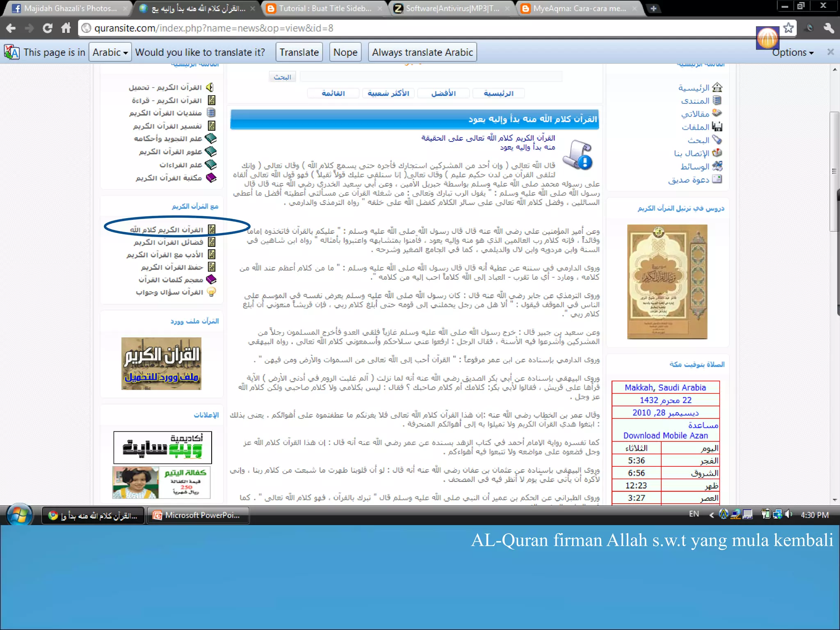
Task: Click the media icon beside الوسائط
Action: pos(717,166)
